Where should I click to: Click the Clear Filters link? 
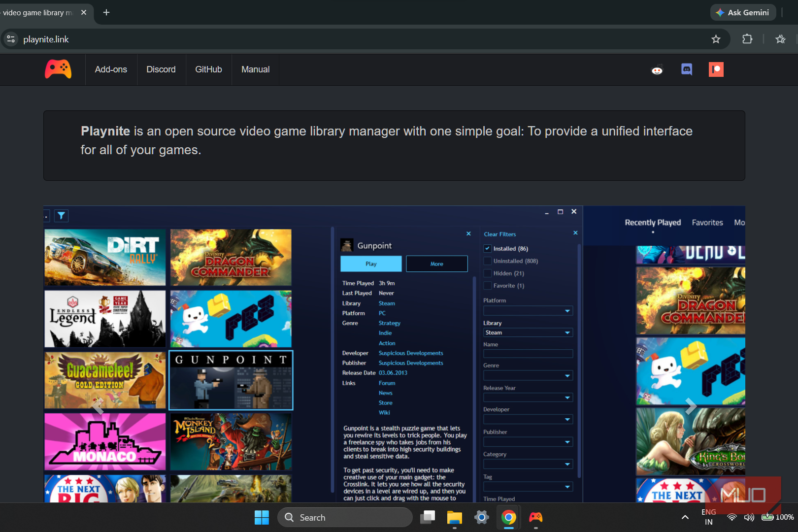[500, 234]
